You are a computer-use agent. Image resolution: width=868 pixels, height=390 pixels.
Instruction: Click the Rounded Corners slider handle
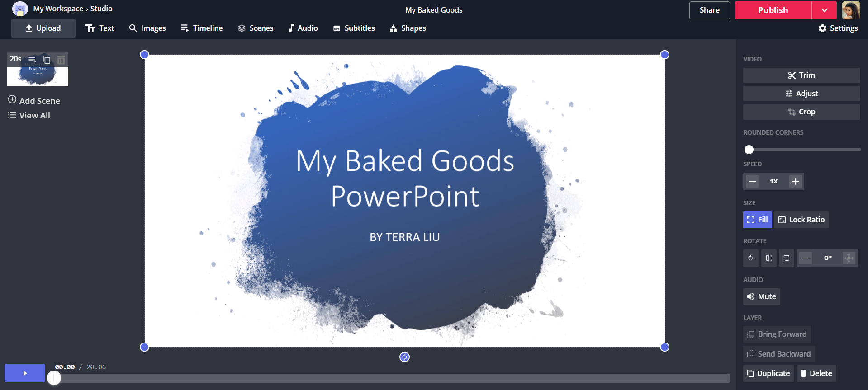click(749, 150)
